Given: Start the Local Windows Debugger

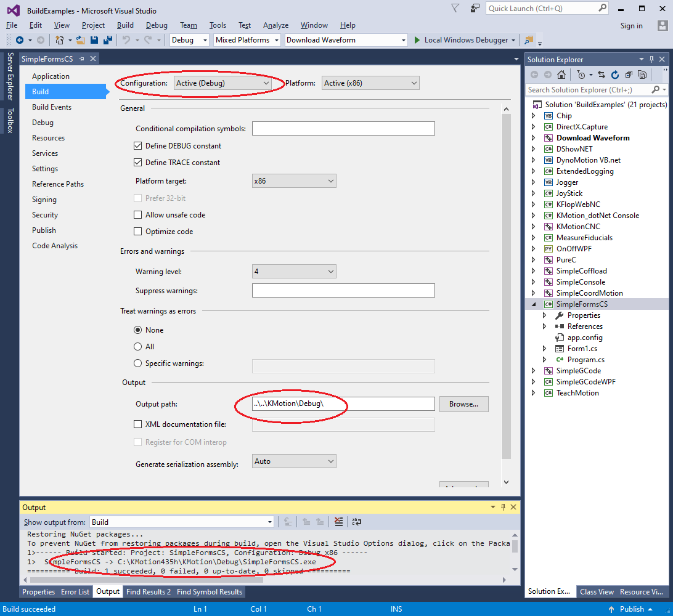Looking at the screenshot, I should point(464,40).
